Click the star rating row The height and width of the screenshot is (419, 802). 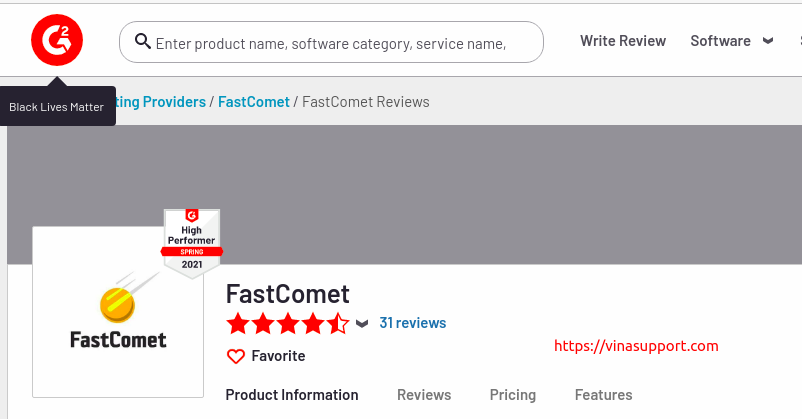pos(287,323)
